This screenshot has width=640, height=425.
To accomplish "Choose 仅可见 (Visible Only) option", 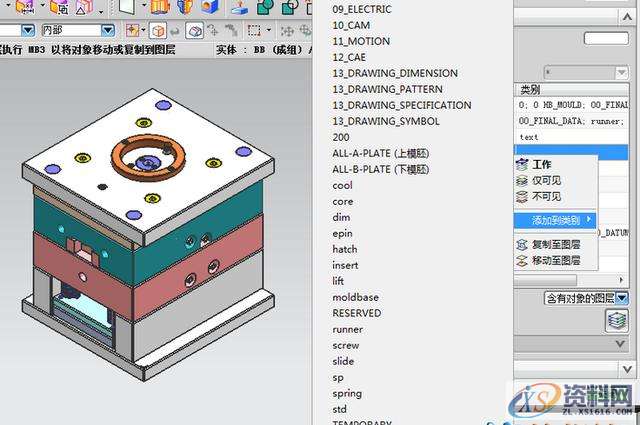I will [546, 181].
